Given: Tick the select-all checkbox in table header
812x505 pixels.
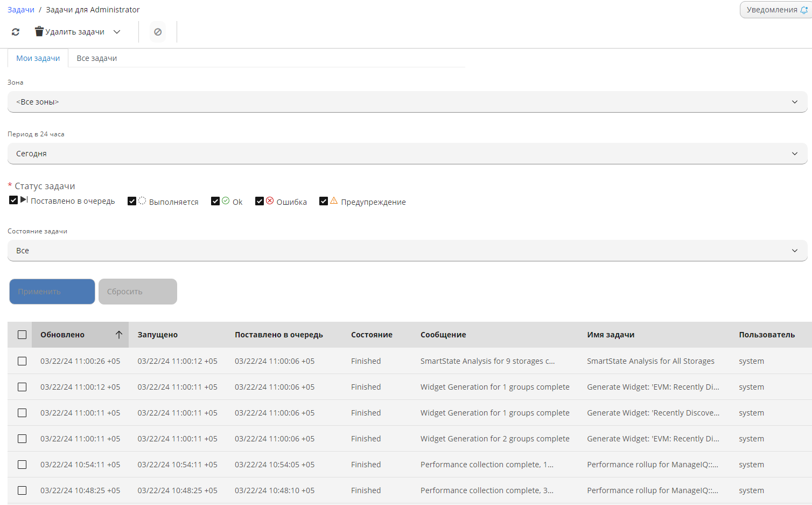Looking at the screenshot, I should pyautogui.click(x=22, y=335).
